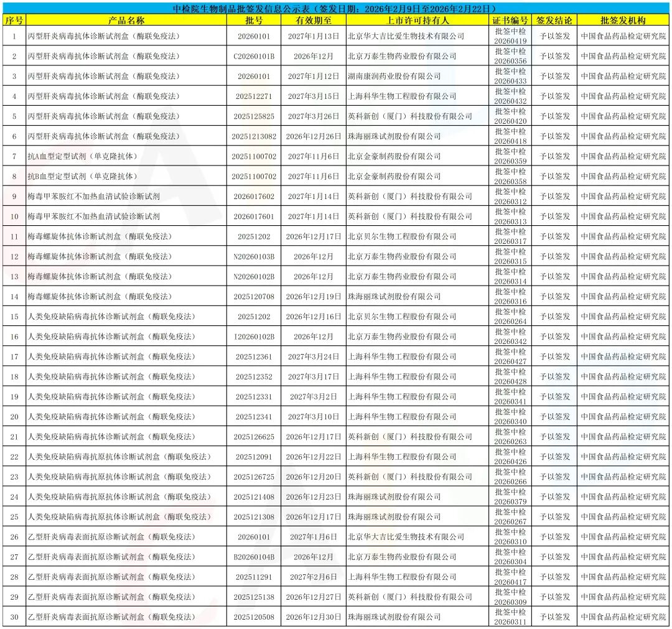Select batch number N20260103B
Screen dimensions: 672x629
(254, 257)
